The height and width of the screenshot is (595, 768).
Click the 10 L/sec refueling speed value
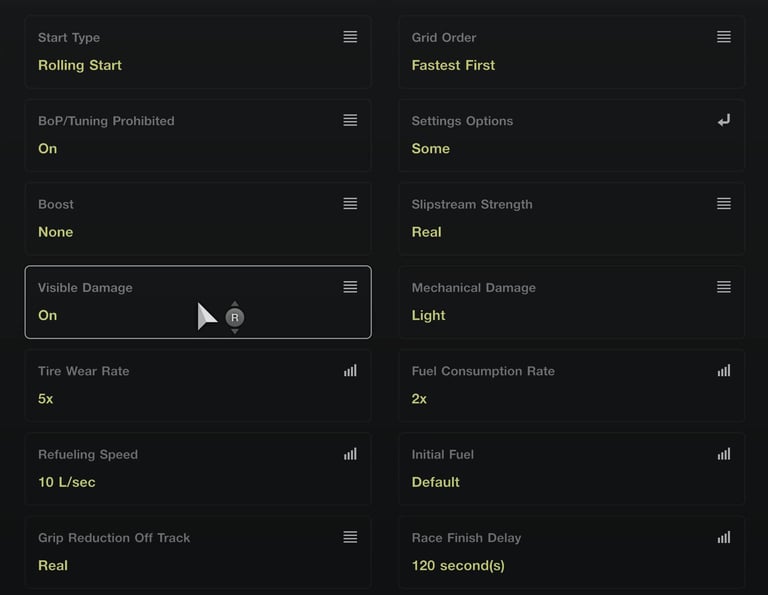(x=67, y=482)
